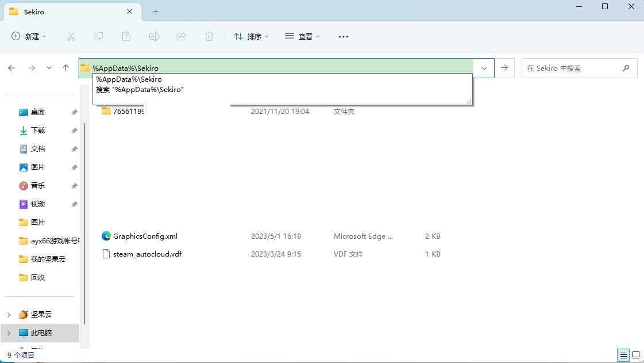Select GraphicsConfig.xml file

click(x=145, y=236)
